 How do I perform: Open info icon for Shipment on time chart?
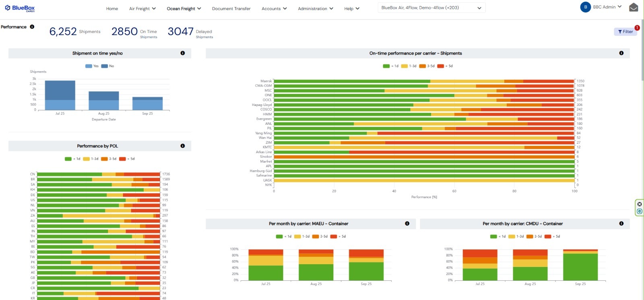pos(183,53)
